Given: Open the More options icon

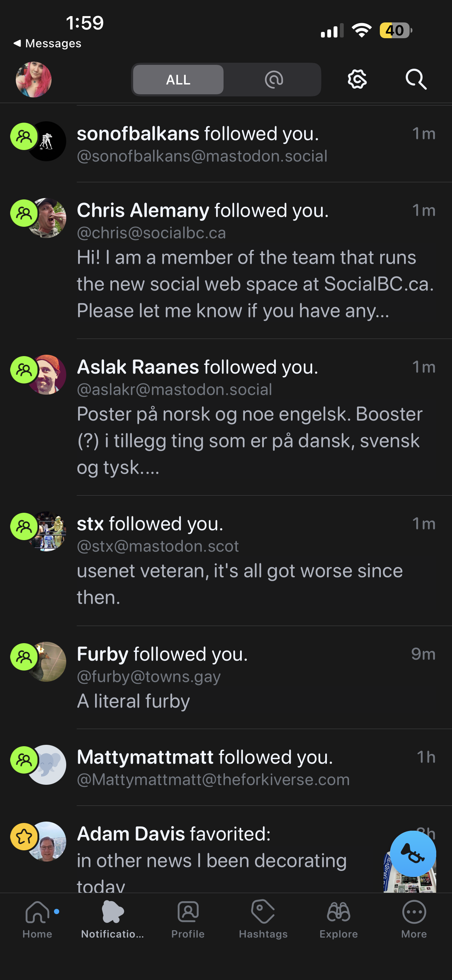Looking at the screenshot, I should click(414, 912).
